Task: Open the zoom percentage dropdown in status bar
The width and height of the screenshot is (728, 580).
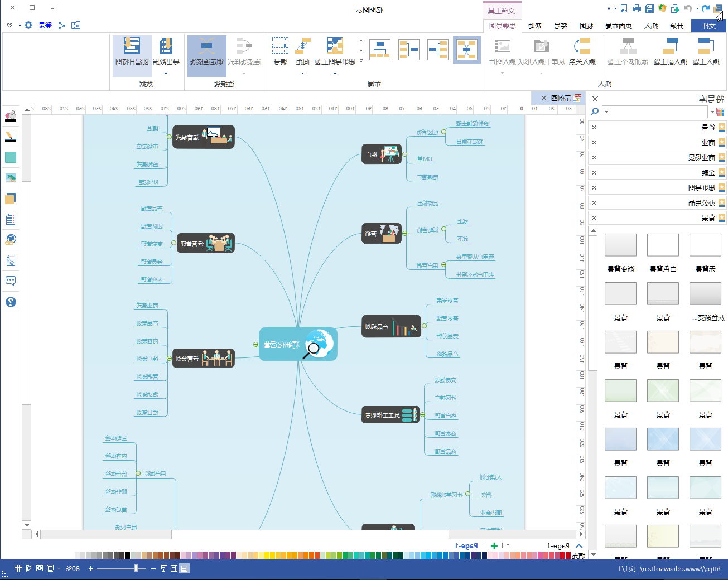Action: 59,568
